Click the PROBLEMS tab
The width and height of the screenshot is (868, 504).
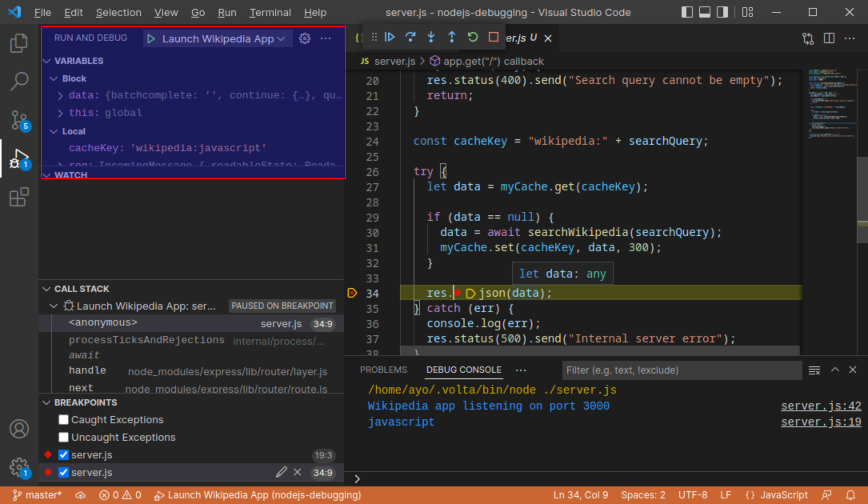pyautogui.click(x=382, y=370)
